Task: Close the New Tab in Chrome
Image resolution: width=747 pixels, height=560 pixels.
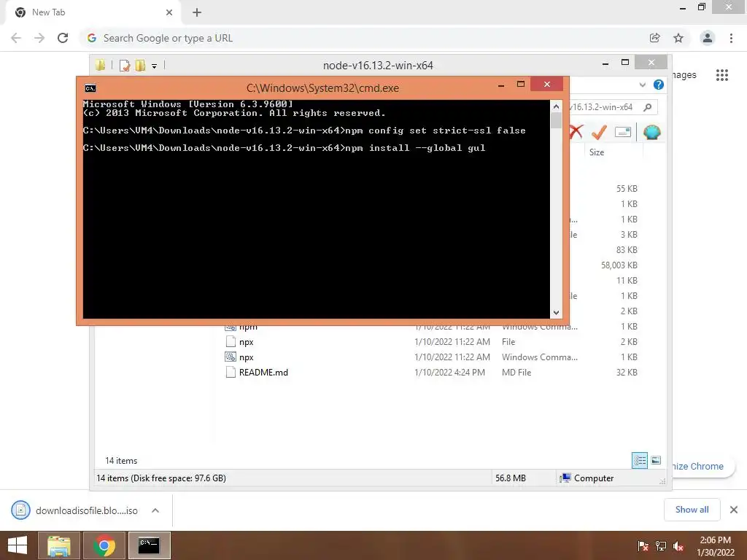Action: click(169, 12)
